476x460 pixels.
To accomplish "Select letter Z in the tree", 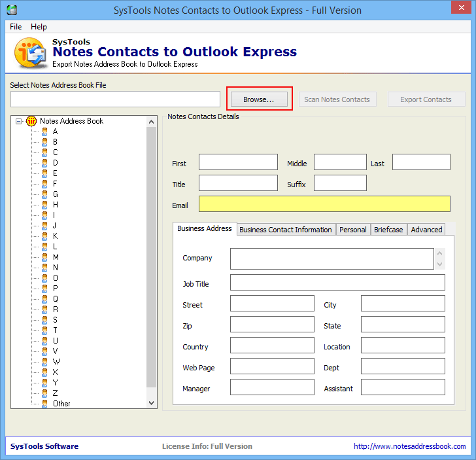I will click(55, 393).
